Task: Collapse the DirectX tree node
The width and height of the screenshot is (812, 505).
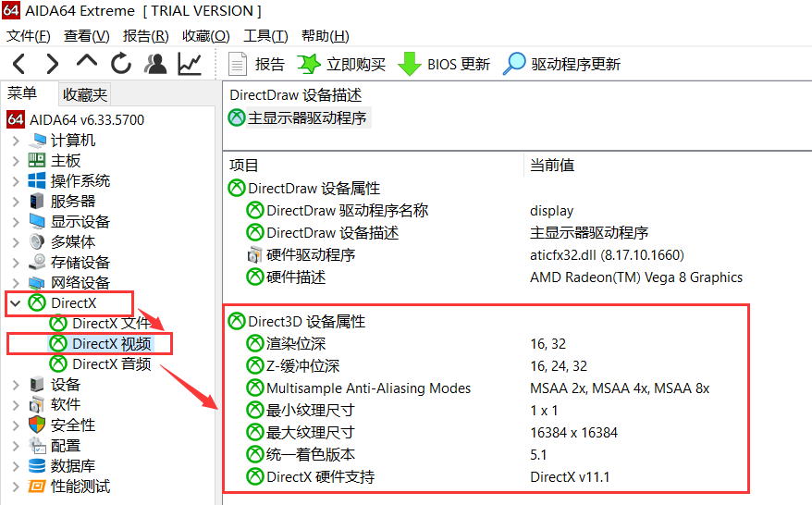Action: point(16,303)
